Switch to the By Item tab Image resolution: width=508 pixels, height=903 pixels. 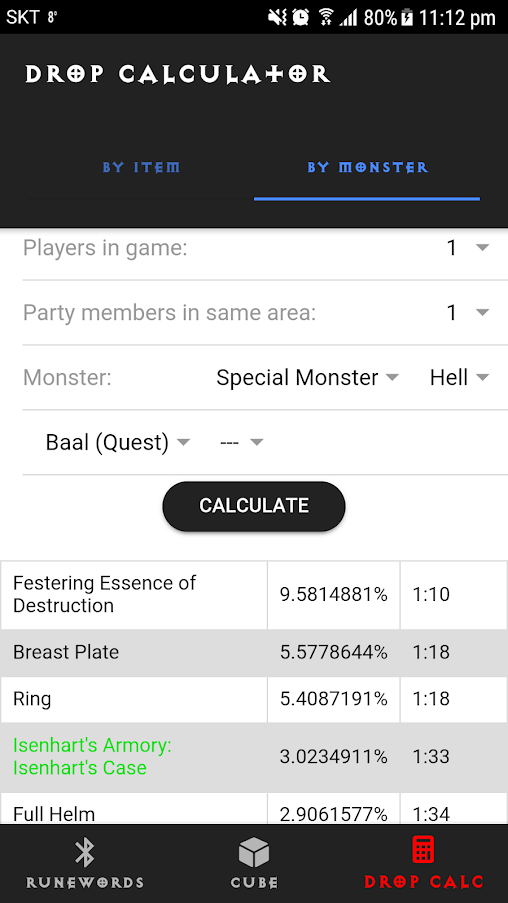[x=141, y=168]
